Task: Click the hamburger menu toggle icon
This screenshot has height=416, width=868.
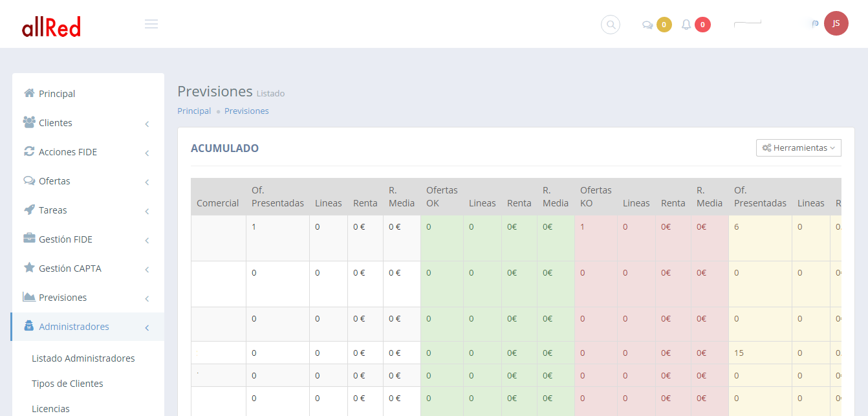Action: (x=151, y=25)
